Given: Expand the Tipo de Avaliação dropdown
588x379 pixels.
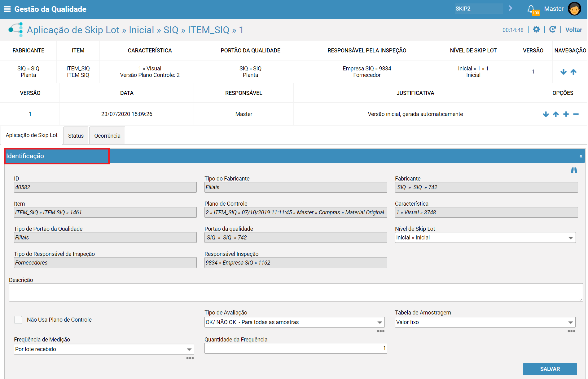Looking at the screenshot, I should (x=294, y=322).
